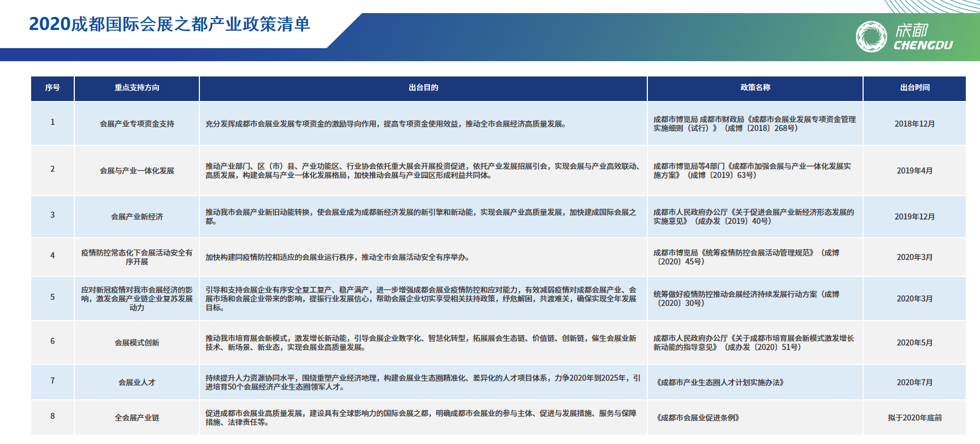Viewport: 980px width, 444px height.
Task: Click the 2020年3月 date in row 5
Action: (x=915, y=299)
